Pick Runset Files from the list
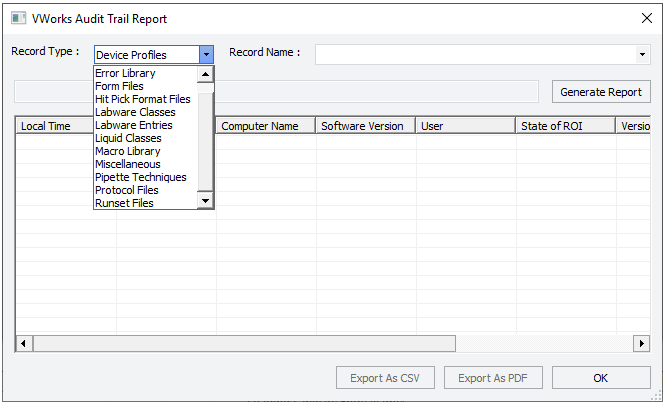 (145, 203)
